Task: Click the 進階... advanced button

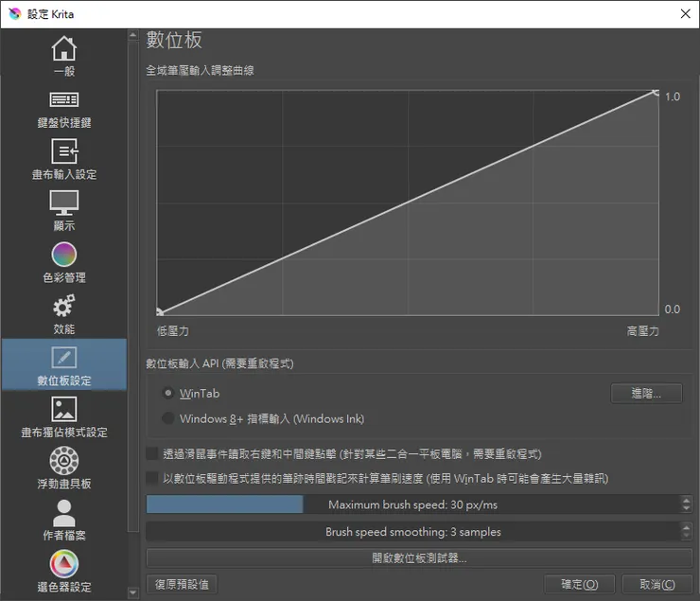Action: pyautogui.click(x=646, y=394)
